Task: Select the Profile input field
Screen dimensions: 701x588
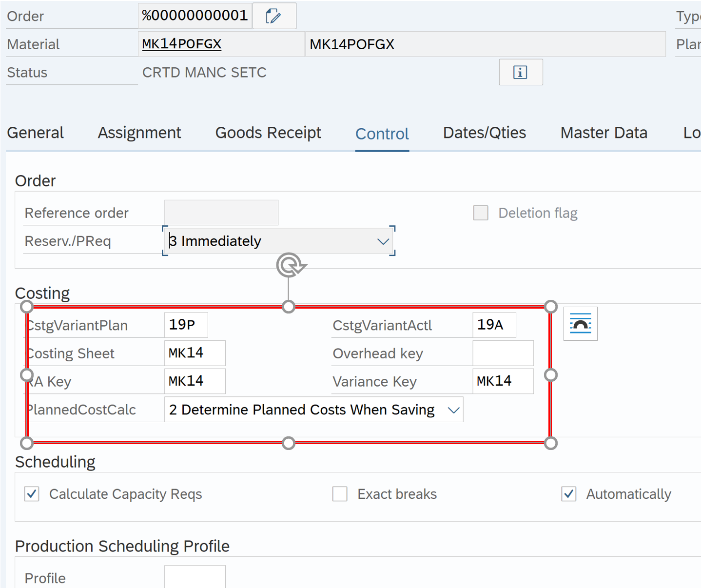Action: pyautogui.click(x=195, y=577)
